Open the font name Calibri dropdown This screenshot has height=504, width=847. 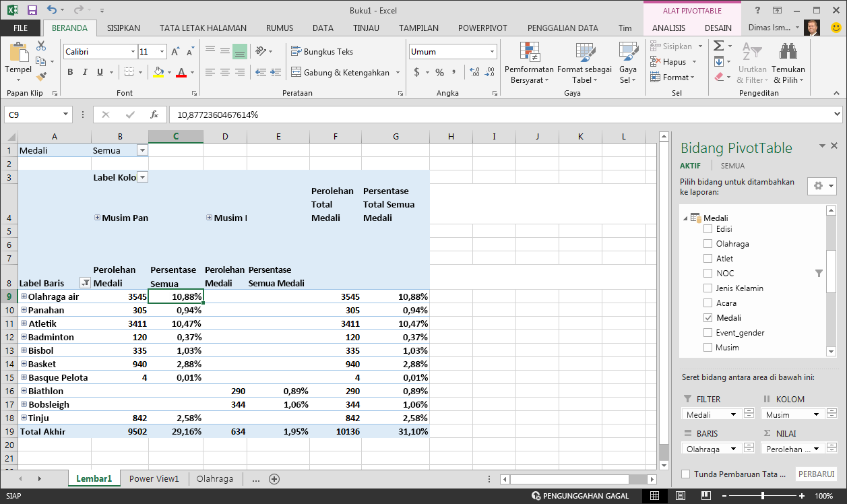(133, 52)
